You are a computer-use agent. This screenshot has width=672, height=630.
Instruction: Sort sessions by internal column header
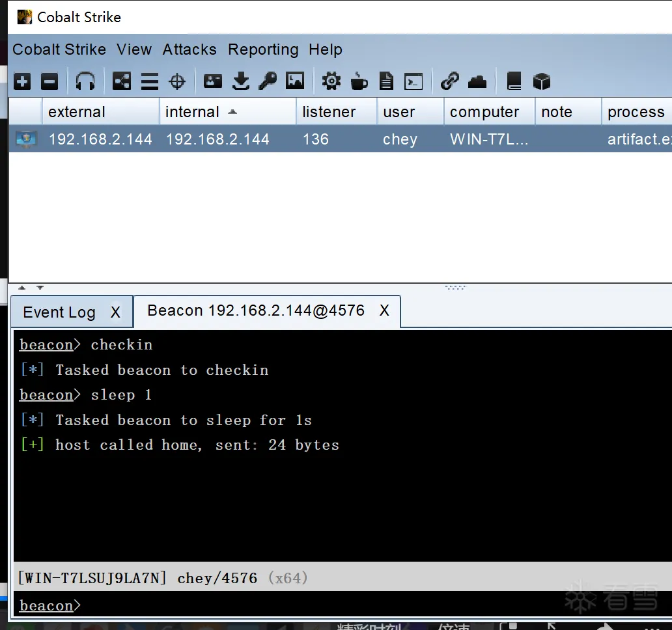click(228, 112)
